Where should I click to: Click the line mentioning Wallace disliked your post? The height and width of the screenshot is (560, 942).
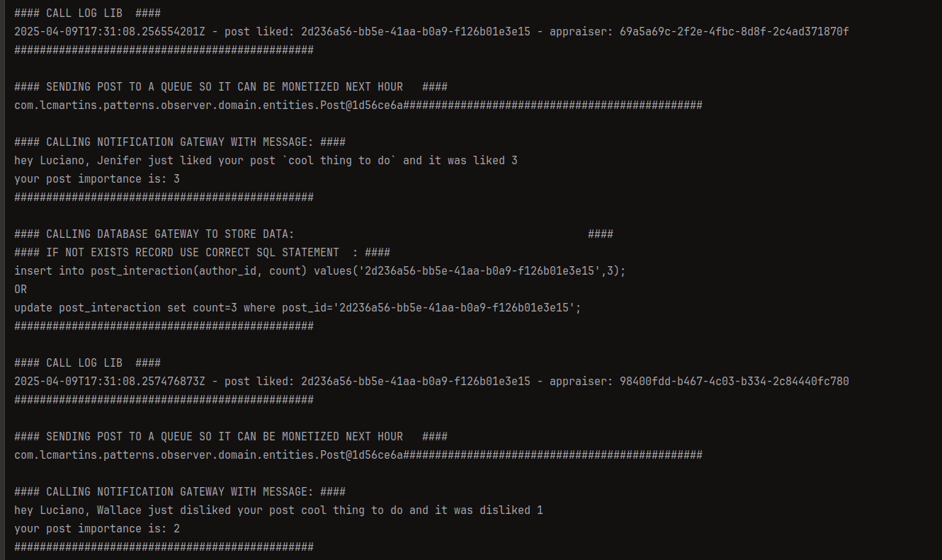point(278,510)
